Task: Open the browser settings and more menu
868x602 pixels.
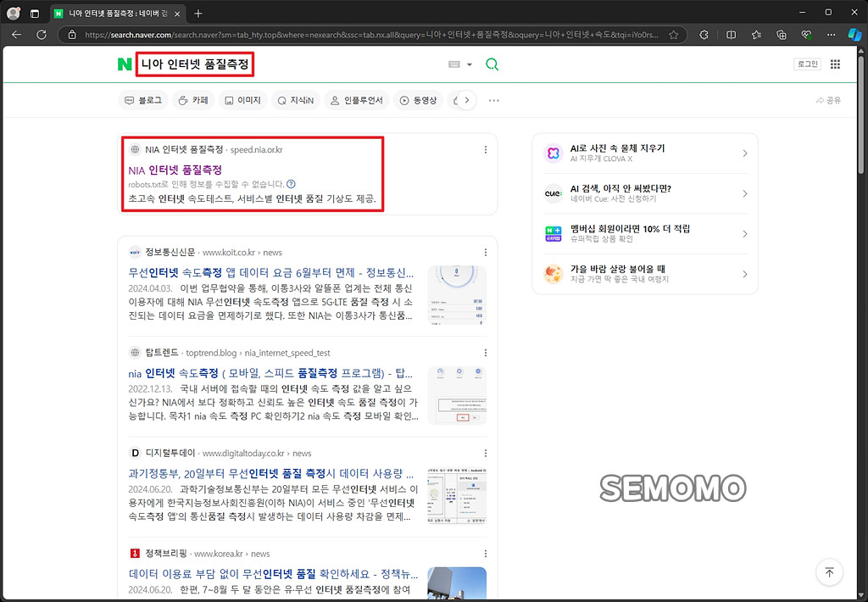Action: click(x=831, y=35)
